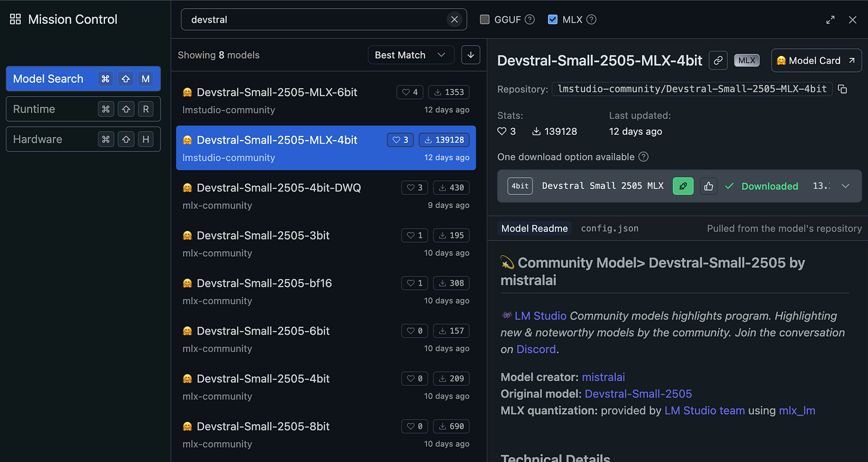Select Devstral-Small-2505-8bit in results
Image resolution: width=868 pixels, height=462 pixels.
click(x=326, y=434)
